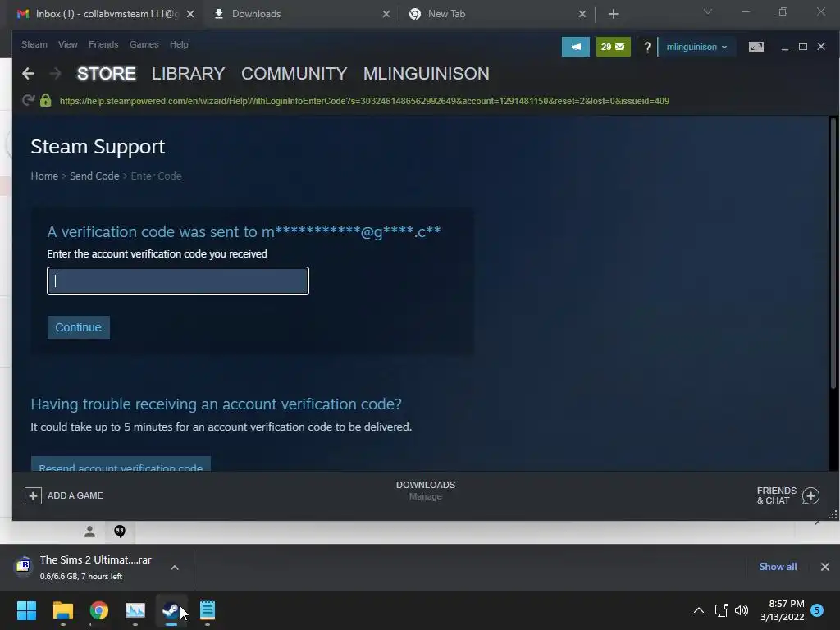Image resolution: width=840 pixels, height=630 pixels.
Task: Click 'The Sims 2 Ultimat....rar' download item
Action: 96,559
